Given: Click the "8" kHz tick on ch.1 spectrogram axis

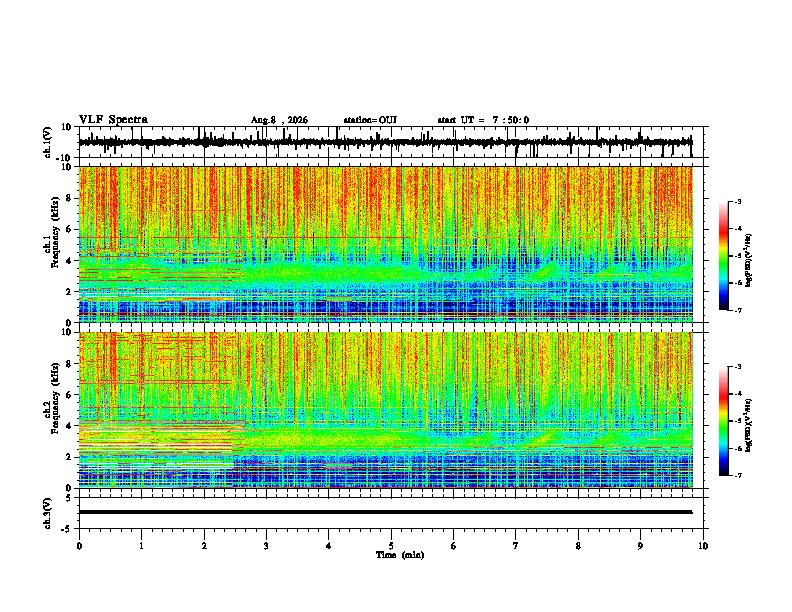Looking at the screenshot, I should tap(69, 198).
